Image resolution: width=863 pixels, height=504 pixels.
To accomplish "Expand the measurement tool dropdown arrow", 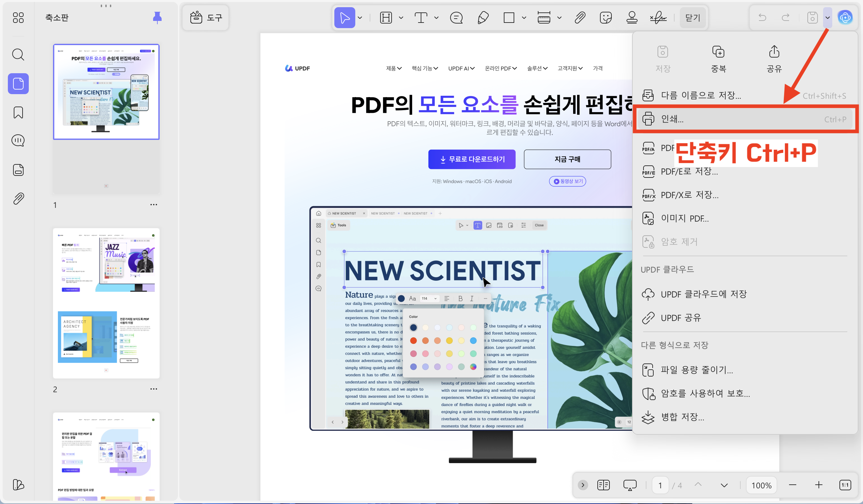I will pyautogui.click(x=559, y=17).
